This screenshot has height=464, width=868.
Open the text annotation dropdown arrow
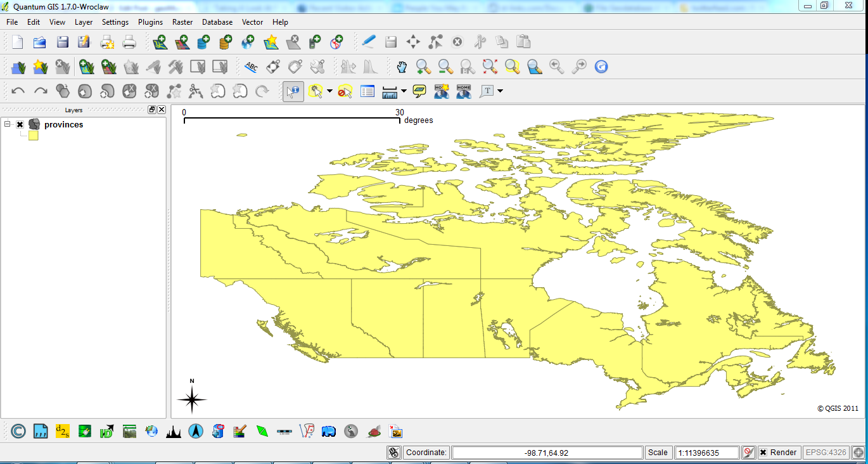point(501,91)
